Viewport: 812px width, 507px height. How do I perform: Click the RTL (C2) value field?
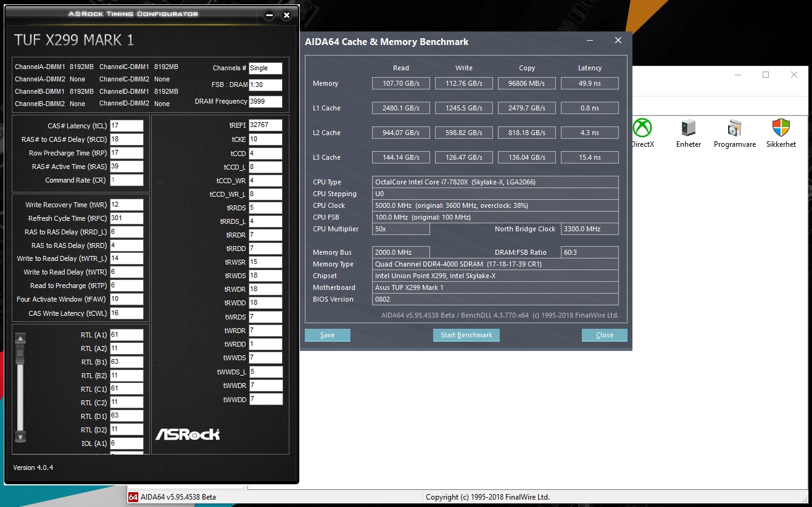126,402
